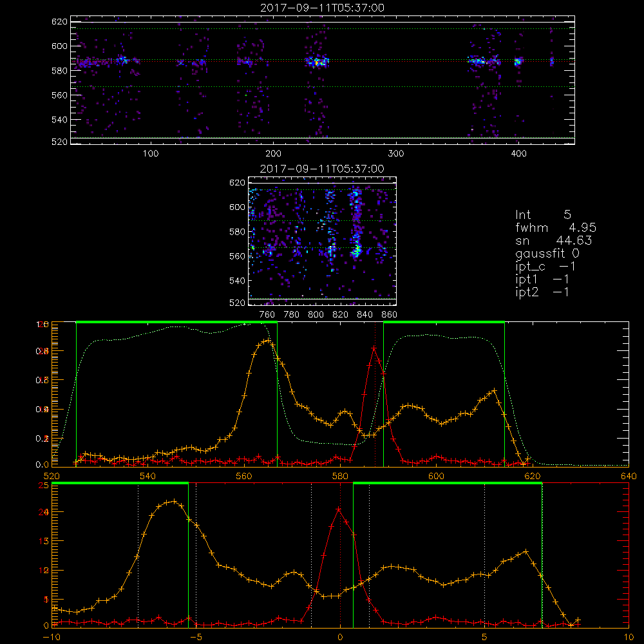
Task: Click x-axis label 860 on the middle image
Action: pyautogui.click(x=390, y=315)
